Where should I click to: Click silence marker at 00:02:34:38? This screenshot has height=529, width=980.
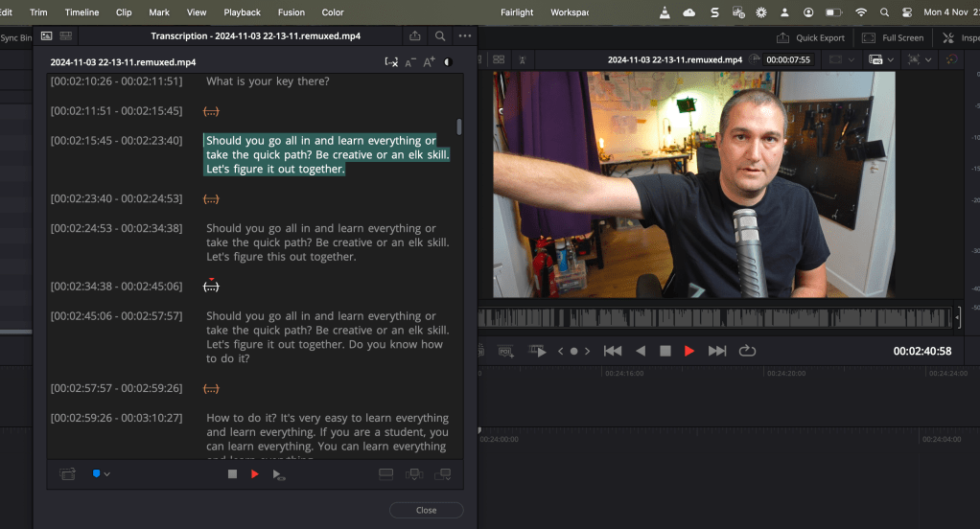tap(211, 286)
